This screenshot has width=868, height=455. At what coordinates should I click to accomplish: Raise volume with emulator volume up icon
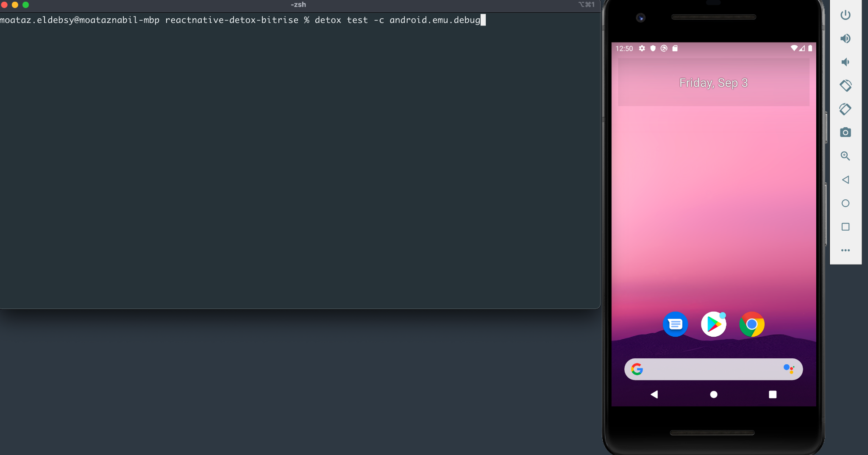[846, 39]
